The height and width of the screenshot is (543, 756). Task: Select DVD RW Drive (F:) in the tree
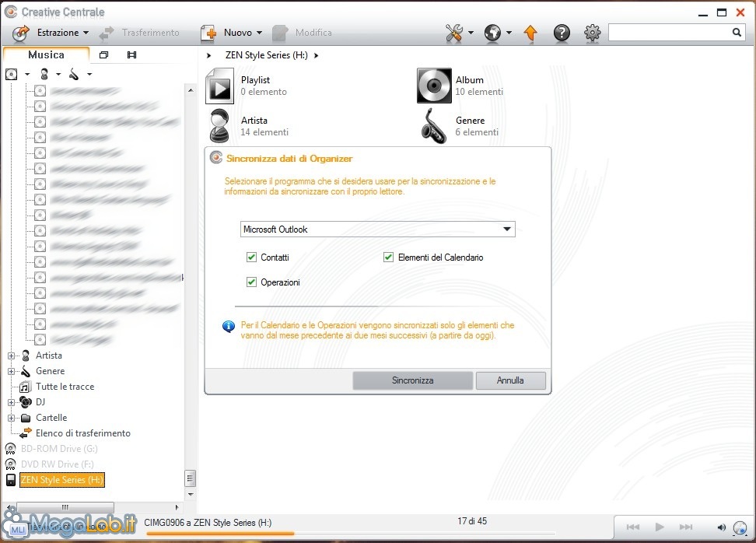(x=58, y=464)
